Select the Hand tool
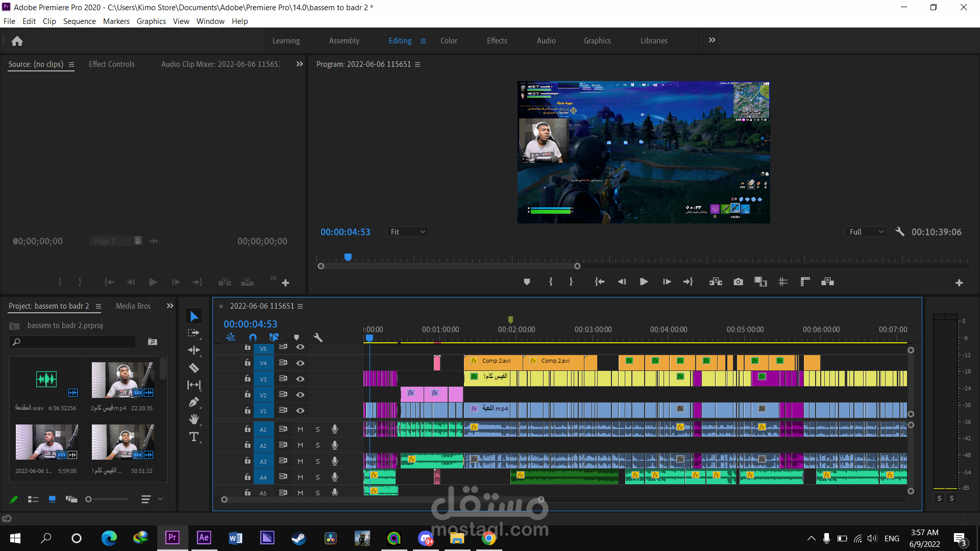Screen dimensions: 980x551 click(194, 419)
